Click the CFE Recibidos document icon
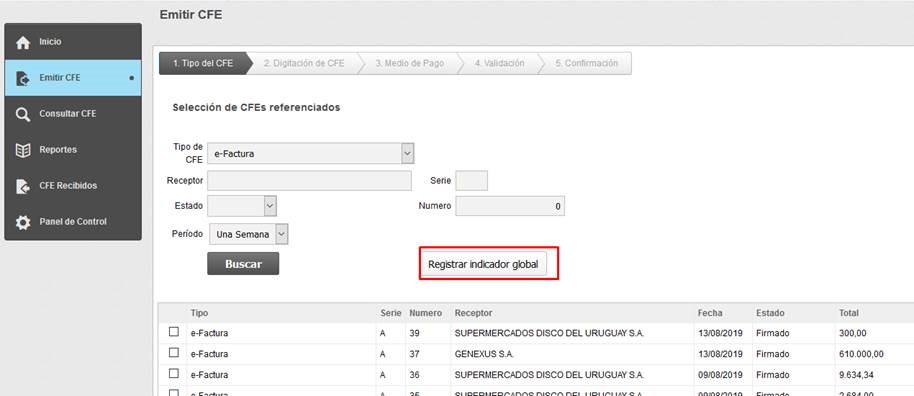 point(23,186)
